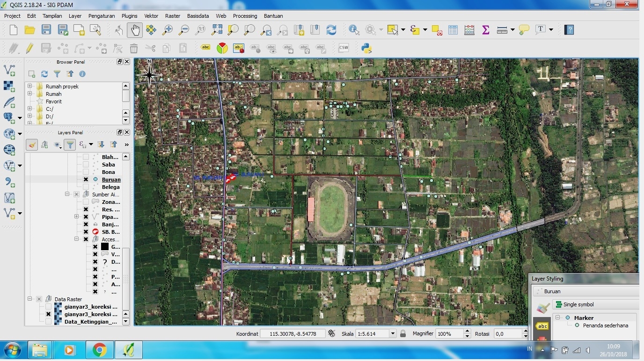Click inside the Koordinat input field
This screenshot has height=361, width=644.
coord(293,333)
